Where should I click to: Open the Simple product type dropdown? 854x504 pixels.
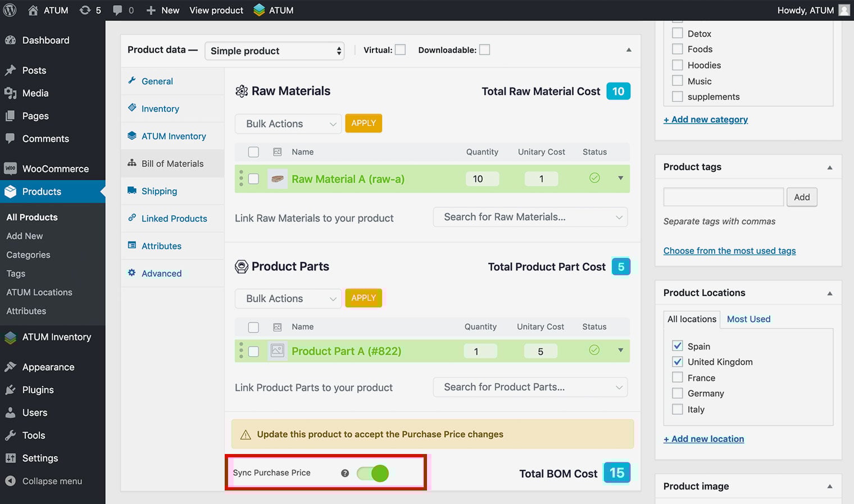point(274,51)
